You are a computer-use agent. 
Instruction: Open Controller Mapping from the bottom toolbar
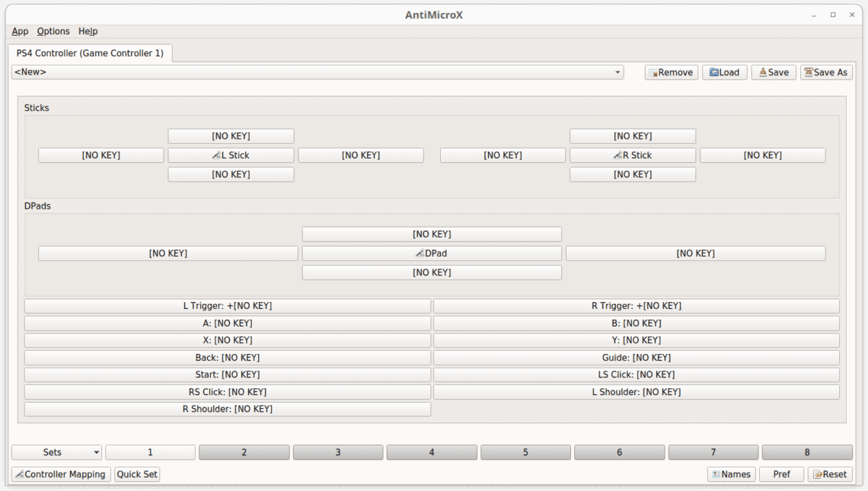[x=61, y=473]
